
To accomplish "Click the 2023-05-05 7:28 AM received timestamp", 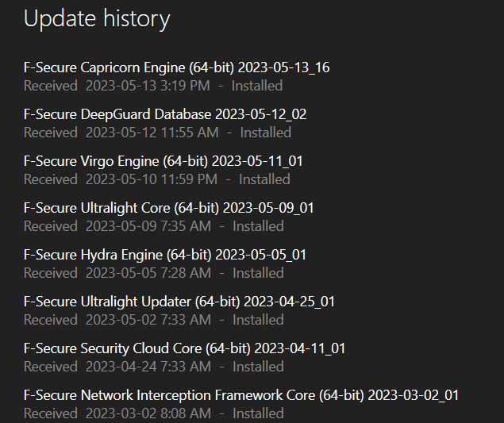I will coord(148,273).
